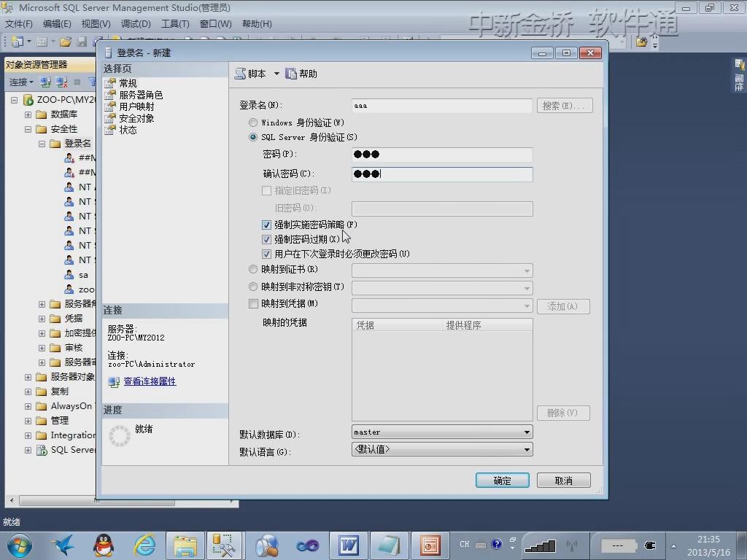The image size is (747, 560).
Task: Open 默认数据库 master dropdown
Action: [442, 432]
